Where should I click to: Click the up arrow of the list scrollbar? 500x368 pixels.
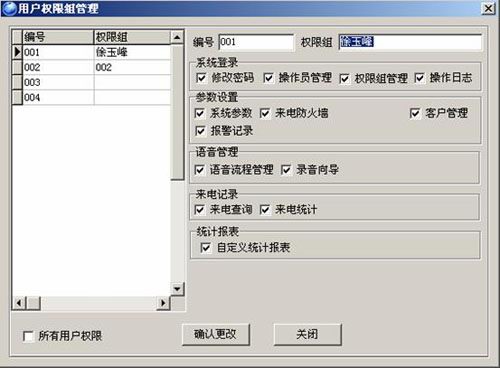(x=177, y=37)
